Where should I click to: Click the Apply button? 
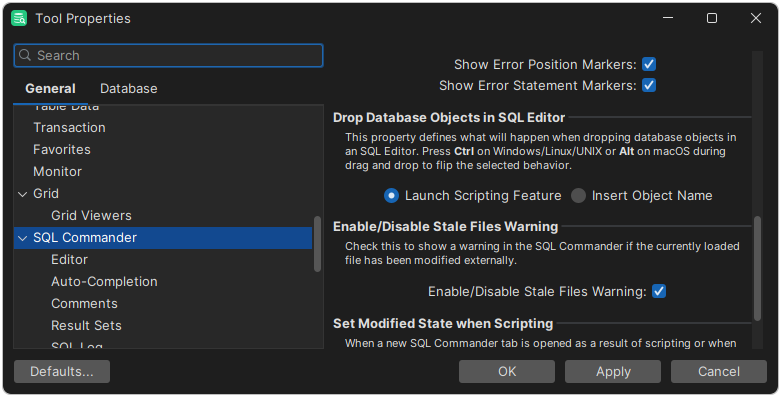(x=613, y=372)
